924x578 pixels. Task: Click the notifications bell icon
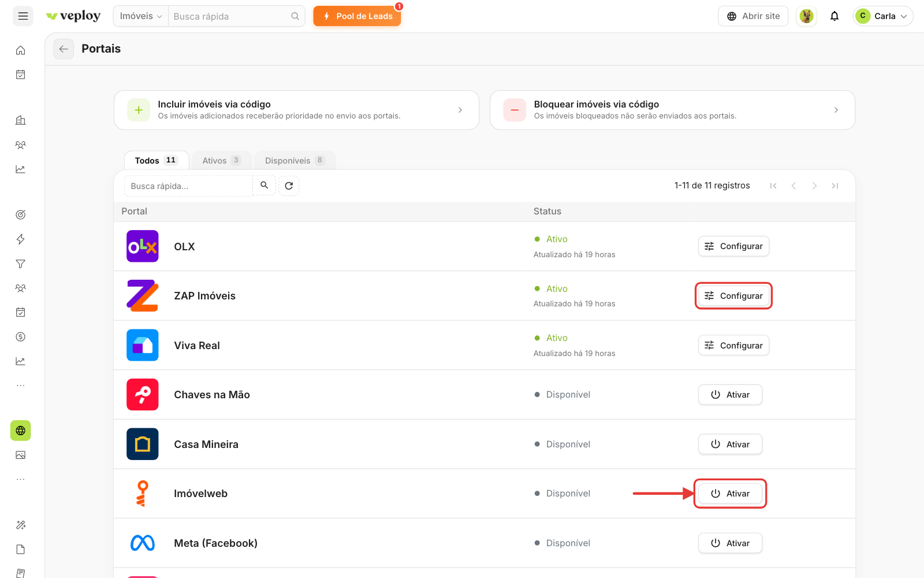pos(834,16)
